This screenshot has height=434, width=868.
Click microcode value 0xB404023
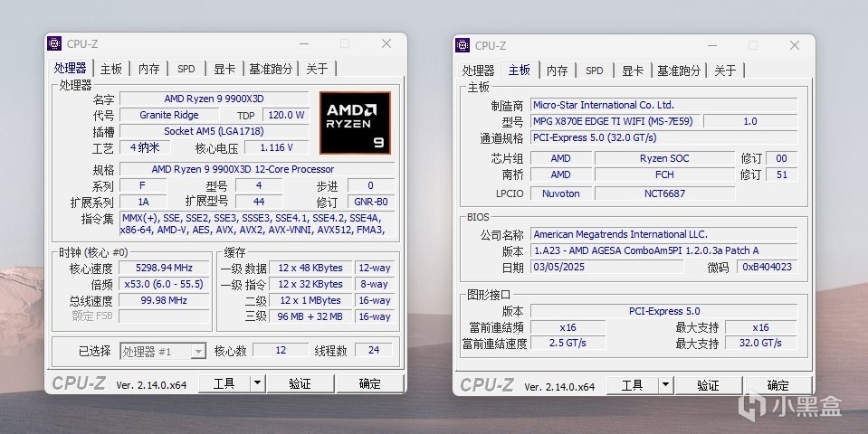[768, 267]
